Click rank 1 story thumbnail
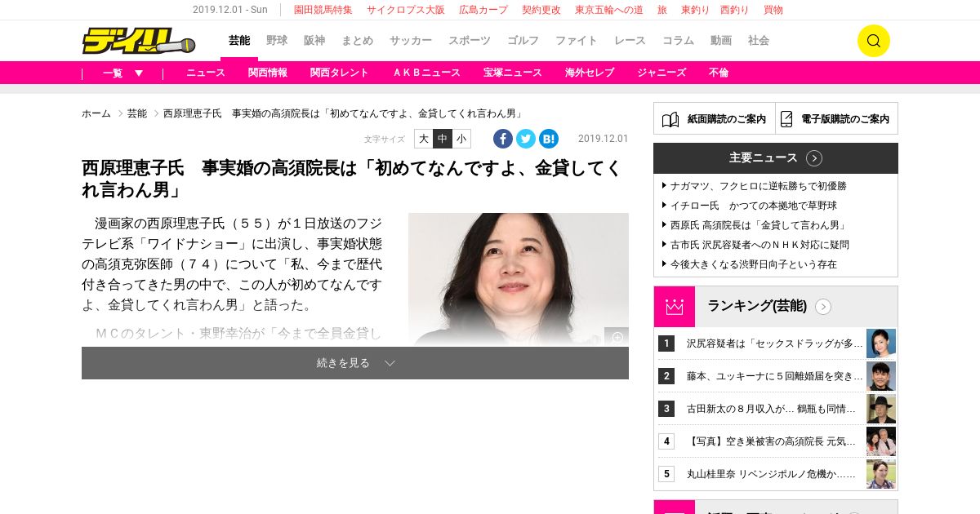 [881, 343]
